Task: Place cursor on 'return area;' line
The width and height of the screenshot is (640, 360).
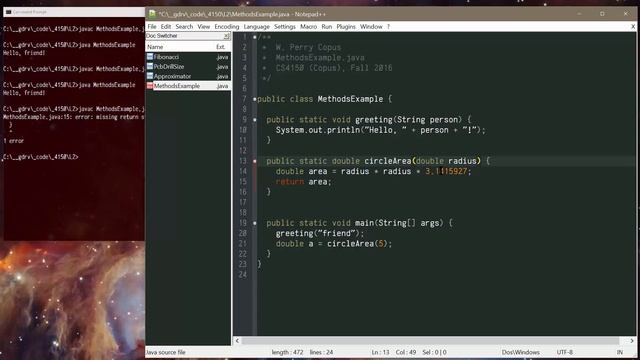Action: tap(303, 182)
